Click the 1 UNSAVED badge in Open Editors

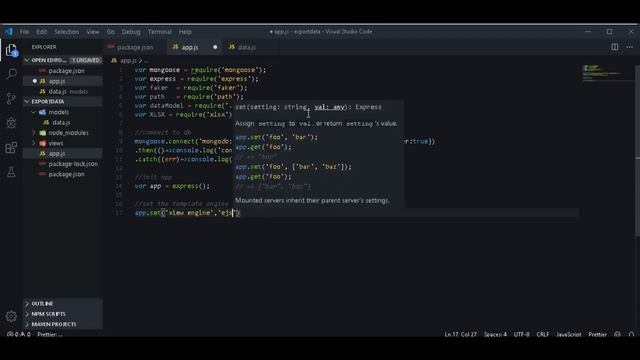(86, 60)
